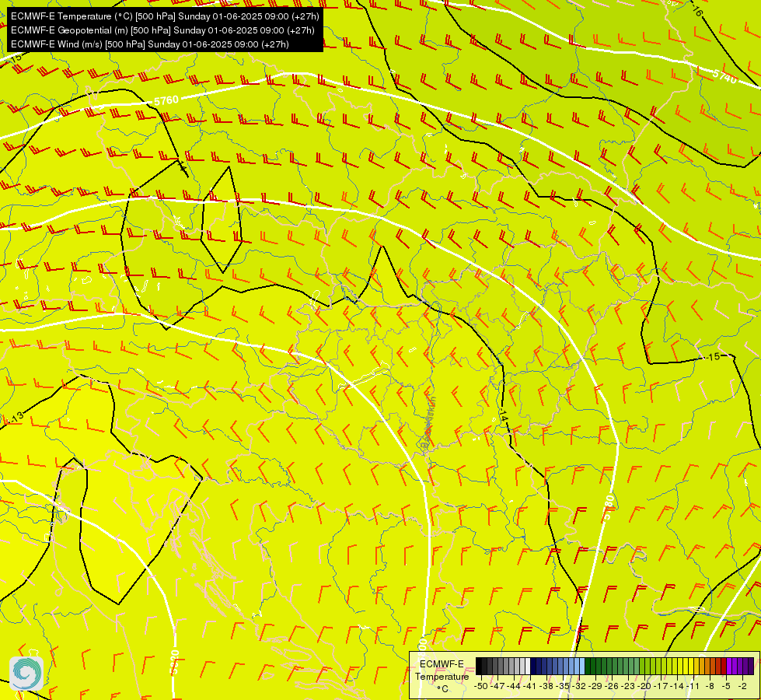Click the legend title 'ECMWF-E Temperature °C'
The height and width of the screenshot is (700, 761).
(x=442, y=676)
